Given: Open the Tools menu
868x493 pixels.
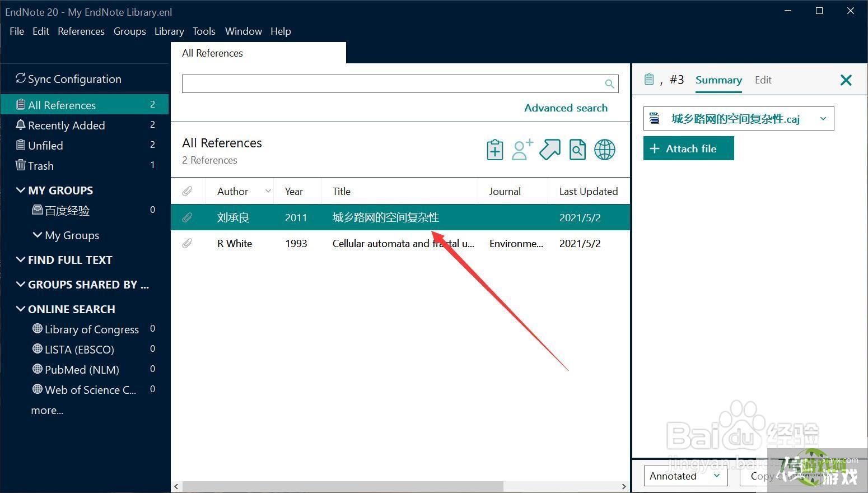Looking at the screenshot, I should pos(204,31).
